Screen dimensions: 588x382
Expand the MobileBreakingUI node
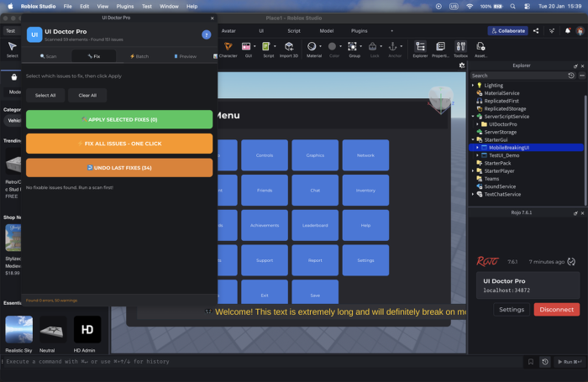pyautogui.click(x=477, y=148)
